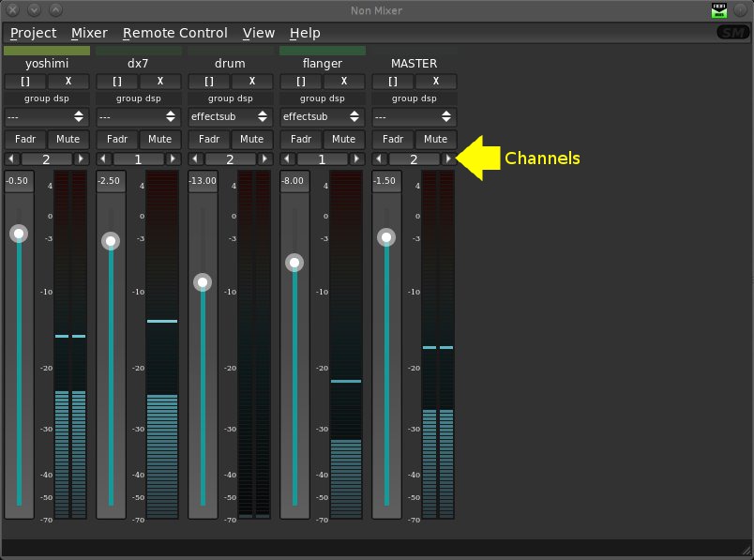Click the Fadr button on flanger strip

[x=301, y=139]
